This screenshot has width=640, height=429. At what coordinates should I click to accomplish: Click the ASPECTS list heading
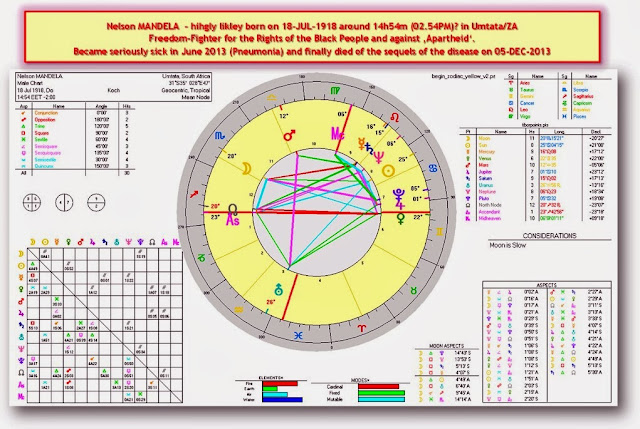pos(547,285)
